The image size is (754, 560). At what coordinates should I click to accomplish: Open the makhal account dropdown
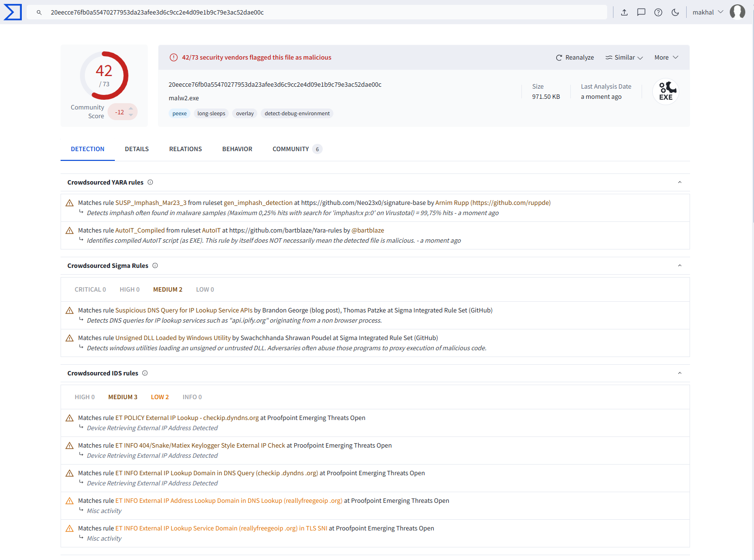pyautogui.click(x=707, y=12)
